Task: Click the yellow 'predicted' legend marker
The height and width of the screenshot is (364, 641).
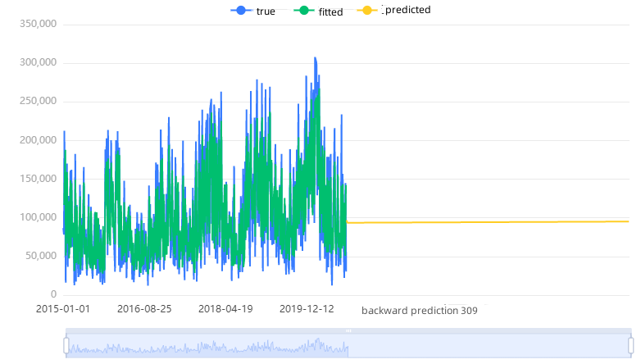Action: click(367, 10)
